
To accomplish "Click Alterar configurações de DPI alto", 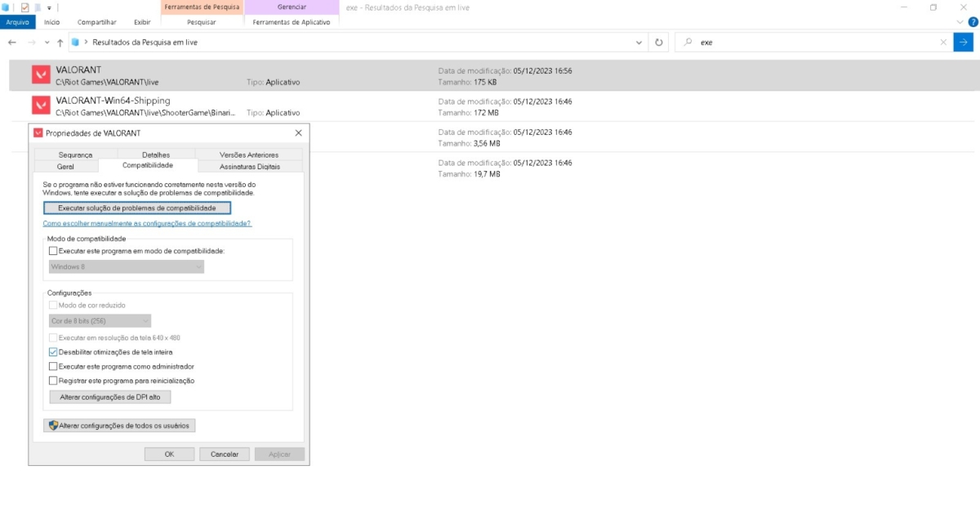I will tap(110, 397).
